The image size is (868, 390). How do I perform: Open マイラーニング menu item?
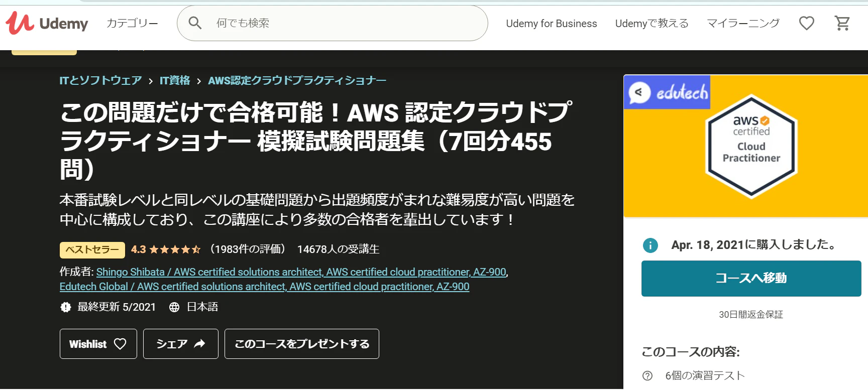click(x=743, y=23)
